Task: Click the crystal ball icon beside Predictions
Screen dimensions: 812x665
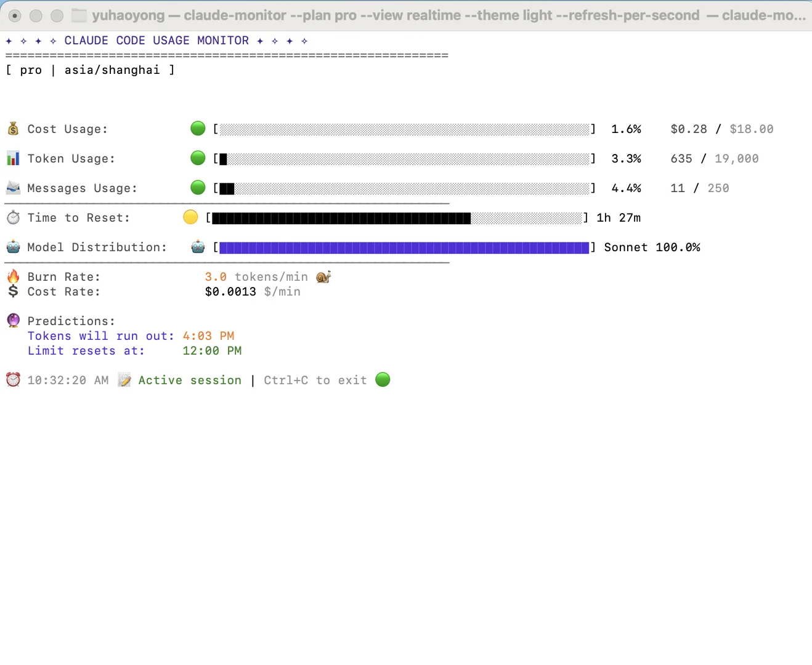Action: pyautogui.click(x=13, y=321)
